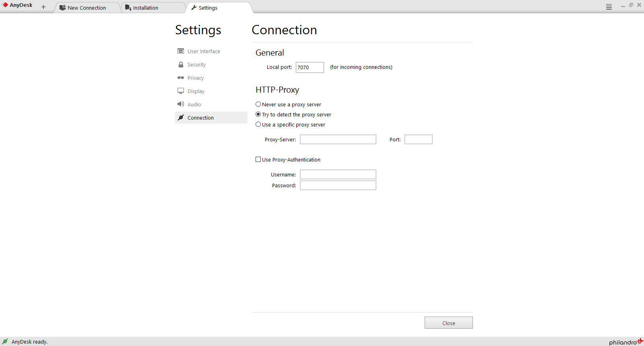This screenshot has width=644, height=346.
Task: Select Try to detect the proxy server
Action: 258,114
